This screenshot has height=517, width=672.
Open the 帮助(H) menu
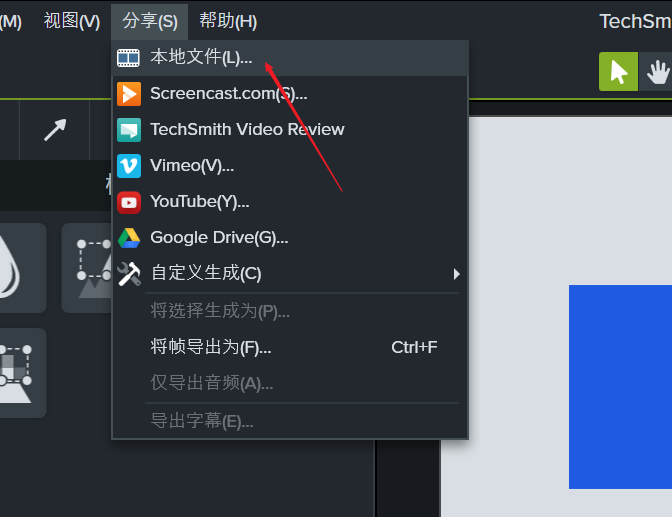coord(228,21)
